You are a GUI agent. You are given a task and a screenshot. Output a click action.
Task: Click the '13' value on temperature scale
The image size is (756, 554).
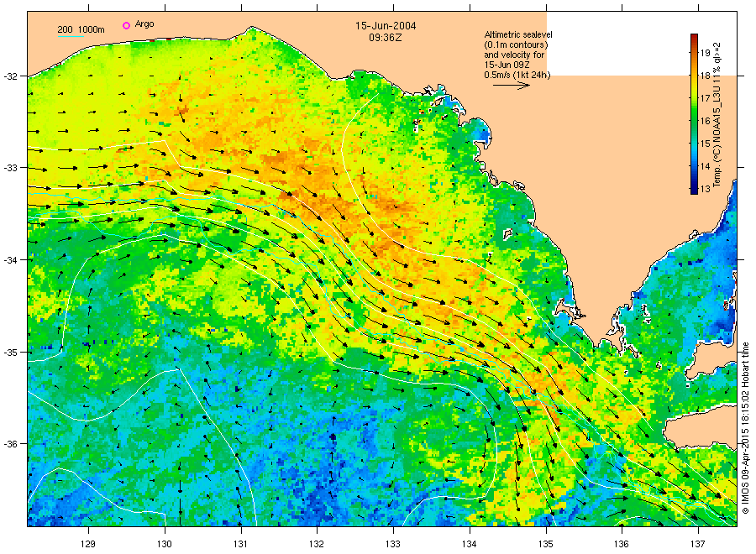(706, 189)
